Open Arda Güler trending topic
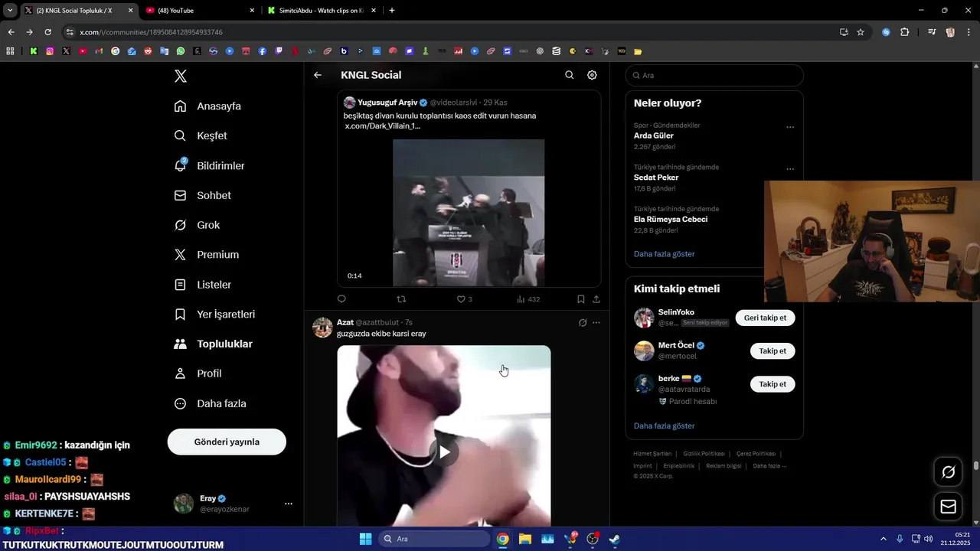The image size is (980, 551). (x=654, y=135)
